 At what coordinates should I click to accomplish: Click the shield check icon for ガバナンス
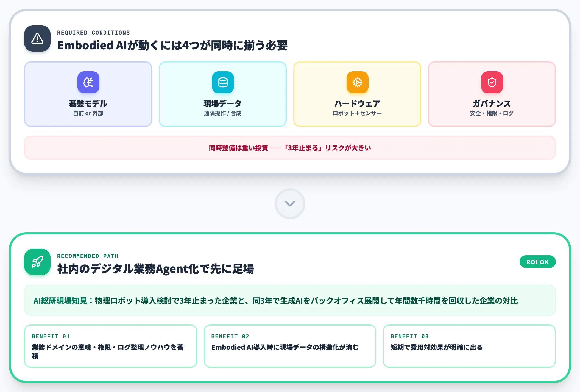[492, 82]
